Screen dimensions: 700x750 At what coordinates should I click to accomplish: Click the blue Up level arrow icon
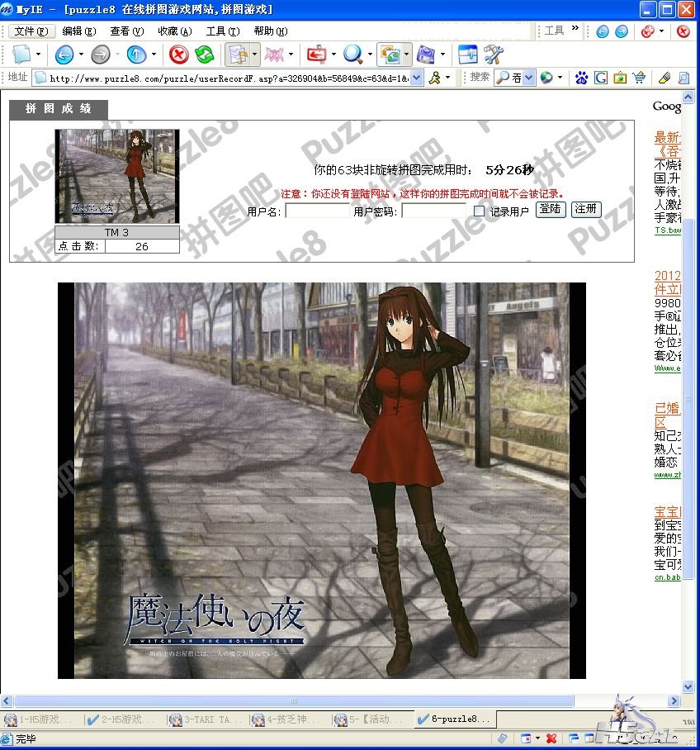click(137, 55)
